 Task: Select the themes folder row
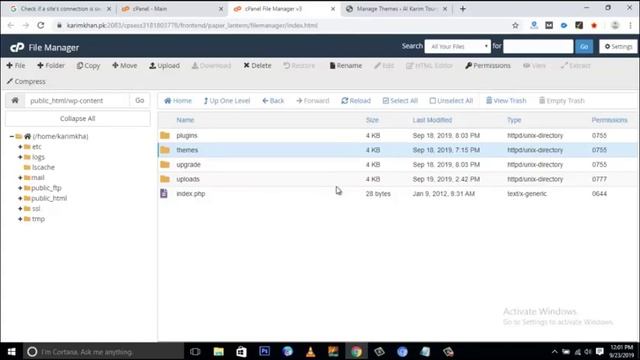(398, 150)
